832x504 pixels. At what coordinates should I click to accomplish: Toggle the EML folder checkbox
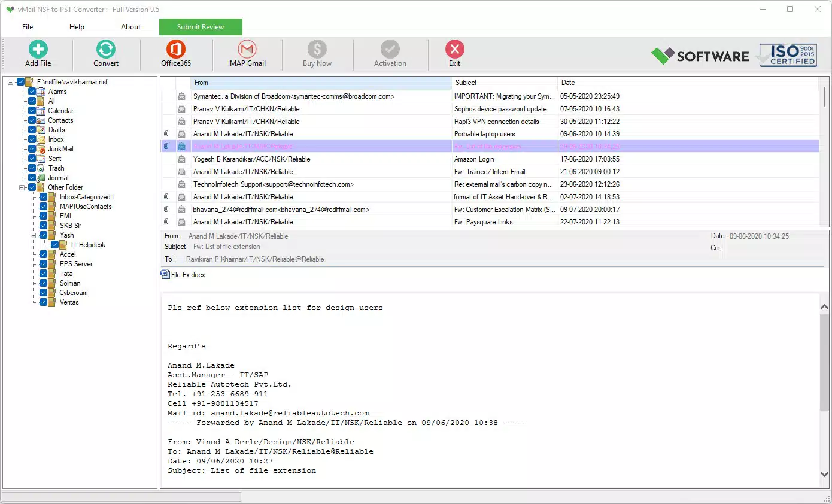pos(43,216)
